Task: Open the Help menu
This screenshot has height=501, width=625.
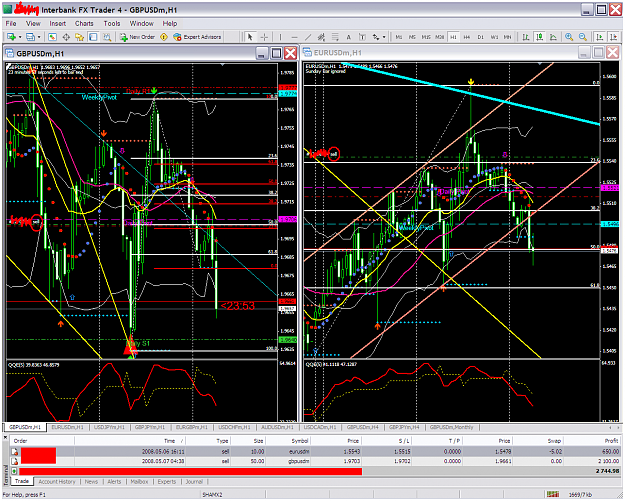Action: 170,24
